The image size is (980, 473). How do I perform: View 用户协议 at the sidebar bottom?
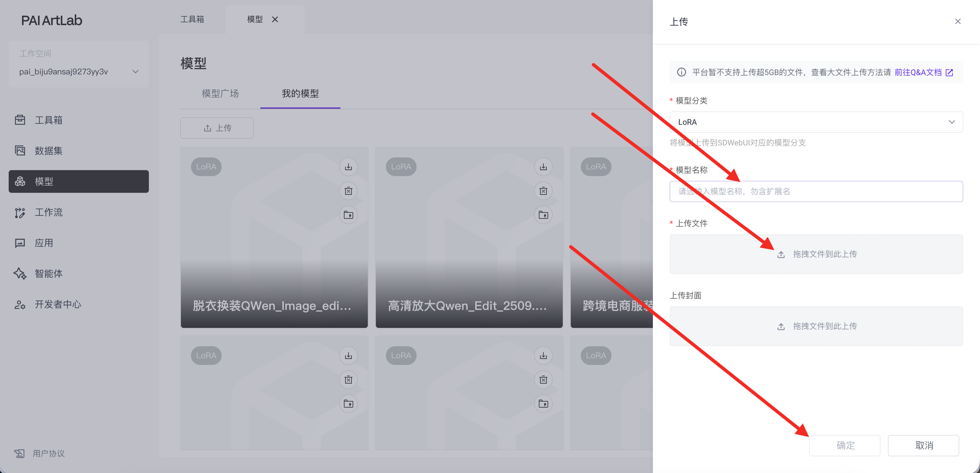[40, 453]
